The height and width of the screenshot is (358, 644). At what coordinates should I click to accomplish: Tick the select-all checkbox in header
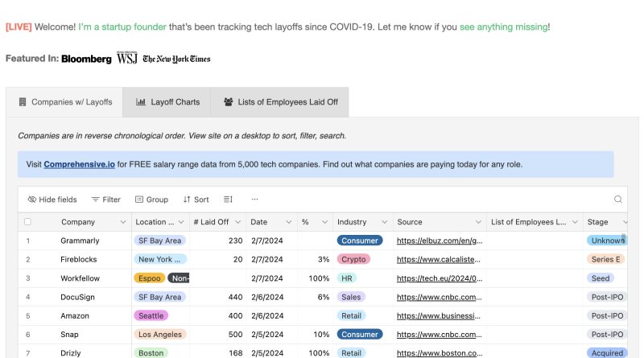27,222
